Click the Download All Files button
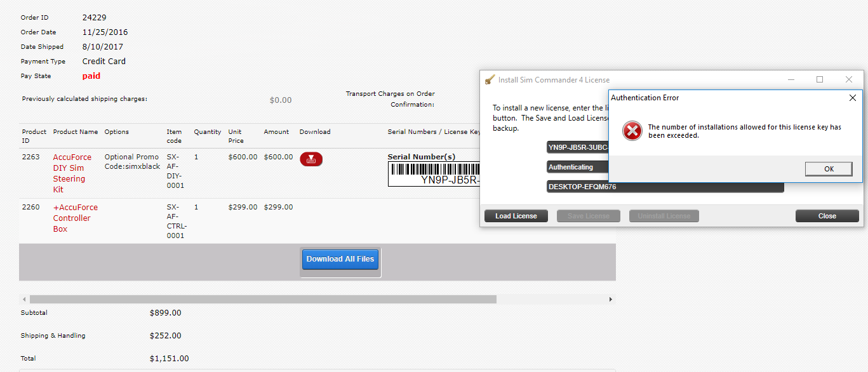 340,259
